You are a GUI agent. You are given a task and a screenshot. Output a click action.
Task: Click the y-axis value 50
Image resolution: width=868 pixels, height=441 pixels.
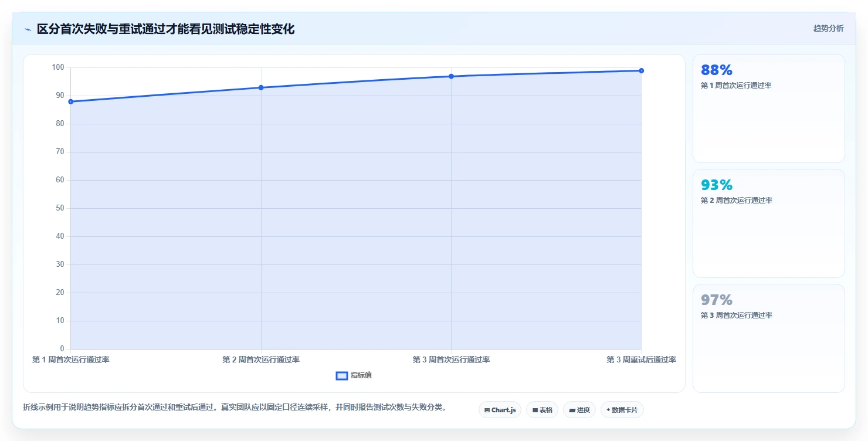[x=60, y=208]
